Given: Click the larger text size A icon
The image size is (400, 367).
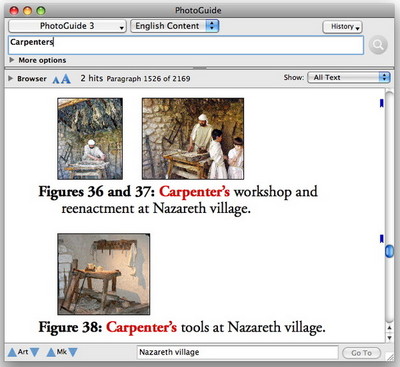Looking at the screenshot, I should click(66, 79).
